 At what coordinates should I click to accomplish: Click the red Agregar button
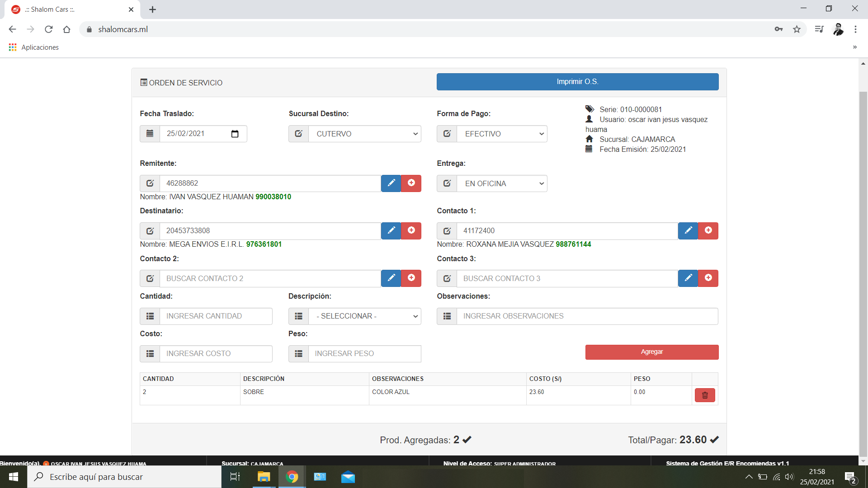[x=651, y=352]
